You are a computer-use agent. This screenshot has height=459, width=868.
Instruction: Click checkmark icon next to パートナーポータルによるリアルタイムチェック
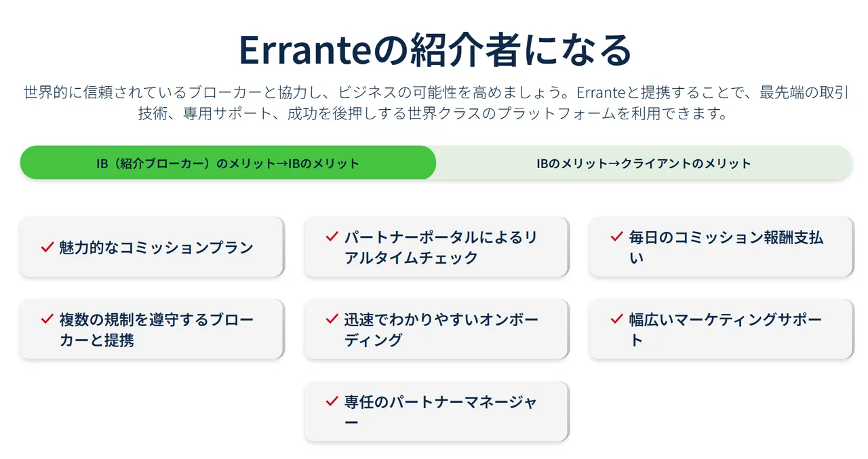click(x=332, y=237)
